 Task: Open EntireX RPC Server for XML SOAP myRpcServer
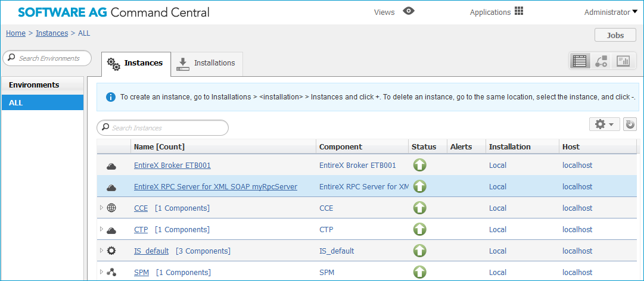coord(216,187)
